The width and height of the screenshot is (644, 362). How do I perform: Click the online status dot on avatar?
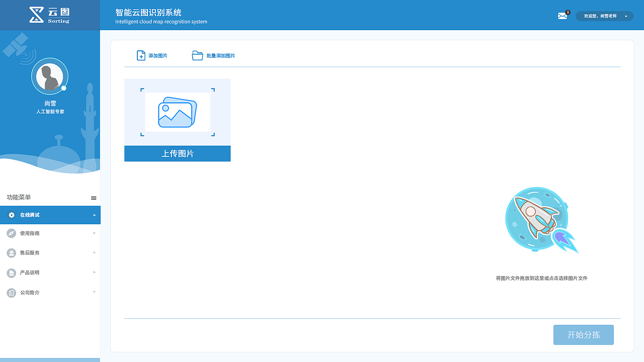64,88
